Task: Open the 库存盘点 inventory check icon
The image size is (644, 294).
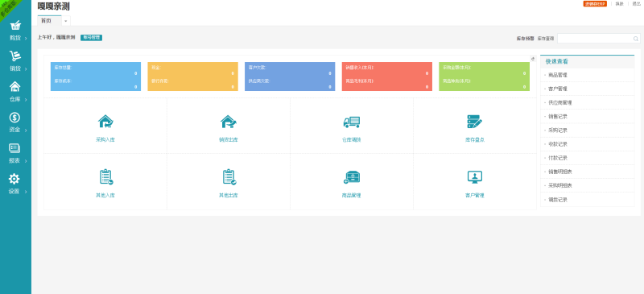Action: [x=475, y=122]
